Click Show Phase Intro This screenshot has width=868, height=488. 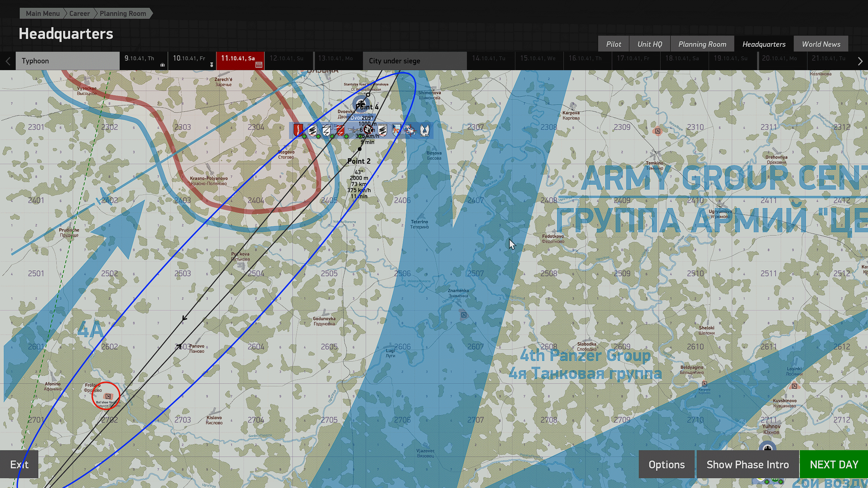point(748,464)
